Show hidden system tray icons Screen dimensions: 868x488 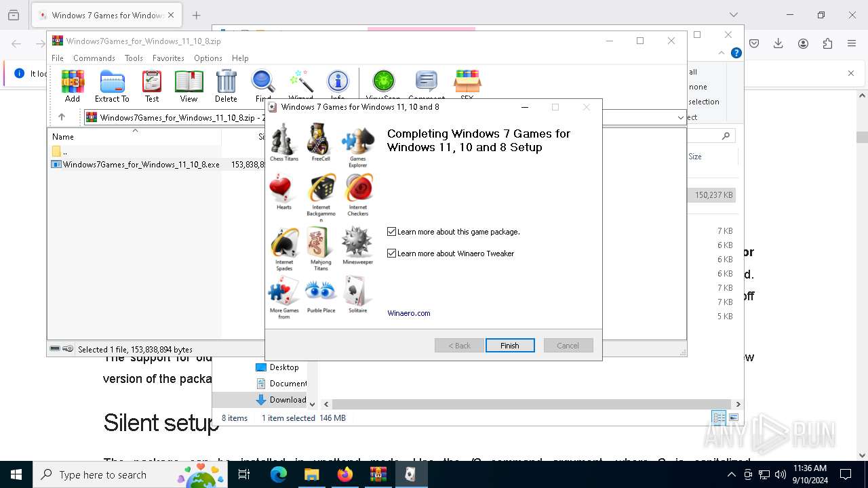731,474
